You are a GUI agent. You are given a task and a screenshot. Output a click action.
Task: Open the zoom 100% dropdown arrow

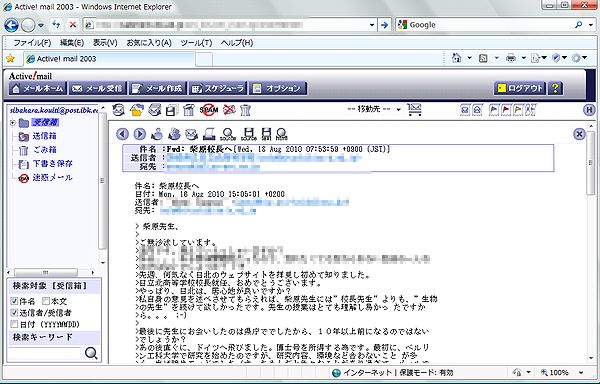coord(582,372)
